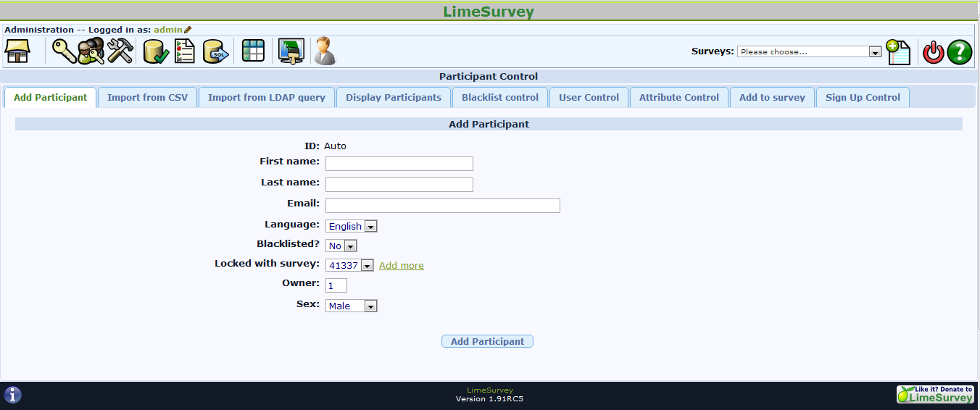Click the SQL database export icon
This screenshot has width=980, height=410.
coord(215,51)
